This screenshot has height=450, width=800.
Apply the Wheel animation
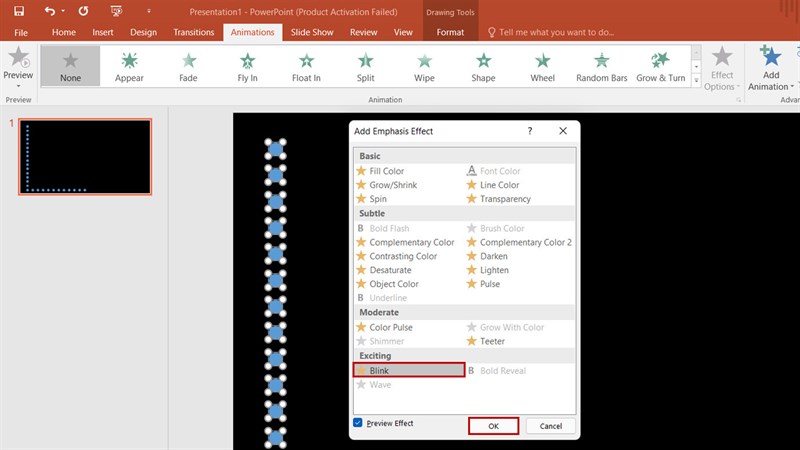click(542, 66)
